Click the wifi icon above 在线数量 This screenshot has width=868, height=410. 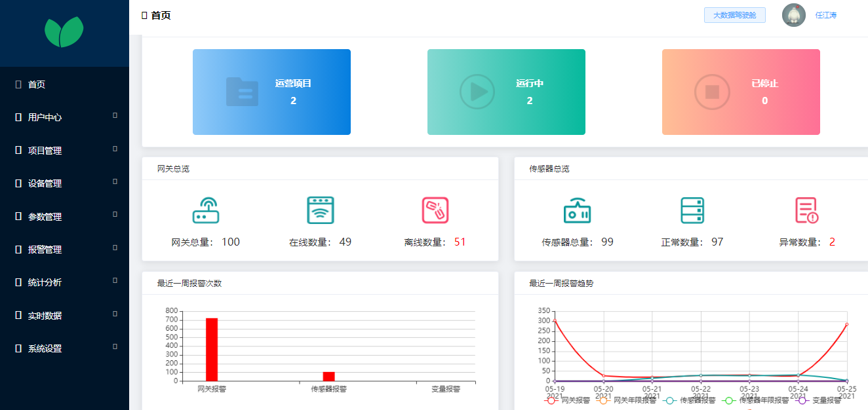tap(321, 210)
